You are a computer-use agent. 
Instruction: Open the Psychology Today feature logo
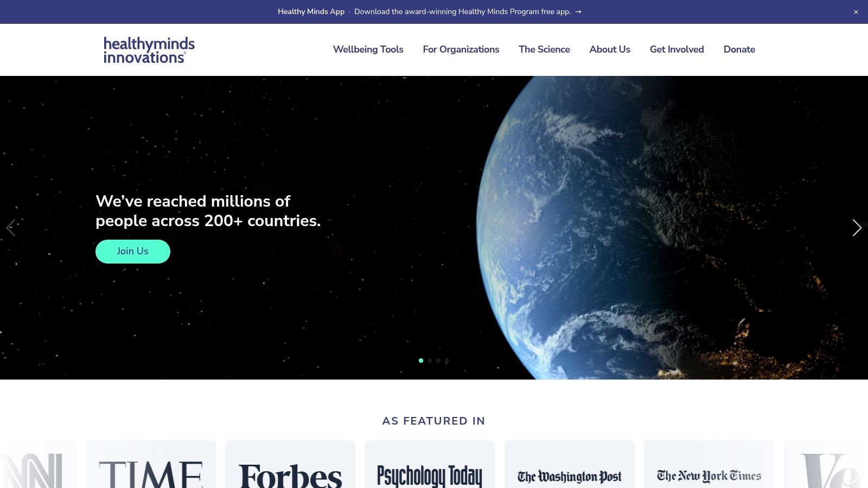430,465
